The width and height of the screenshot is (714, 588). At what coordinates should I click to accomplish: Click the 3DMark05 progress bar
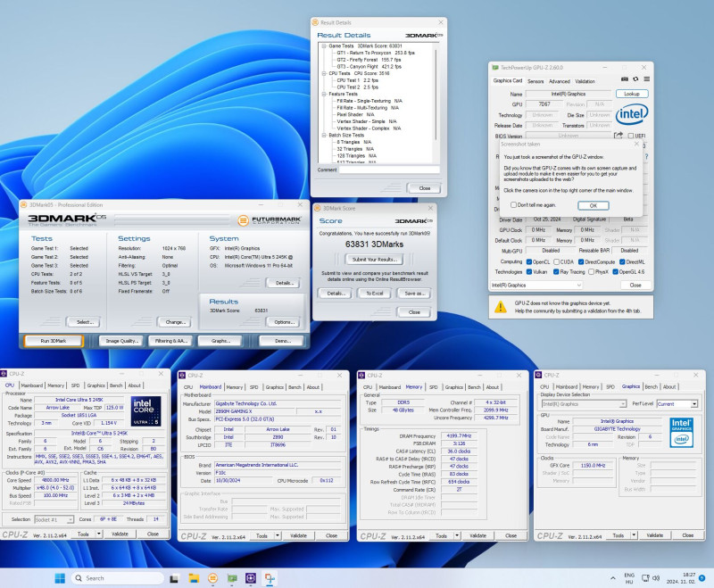pos(172,220)
